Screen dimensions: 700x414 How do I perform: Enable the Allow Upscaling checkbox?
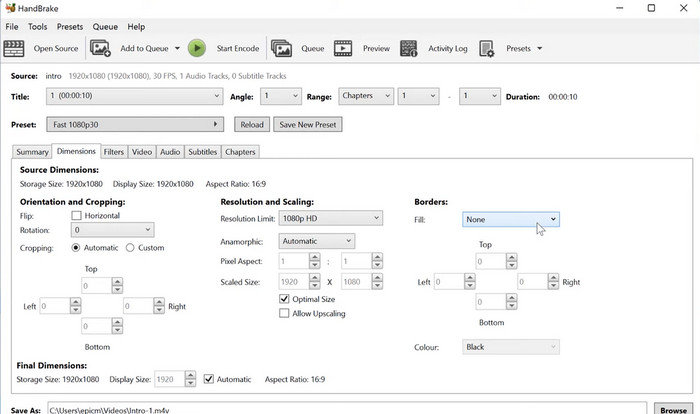tap(284, 313)
